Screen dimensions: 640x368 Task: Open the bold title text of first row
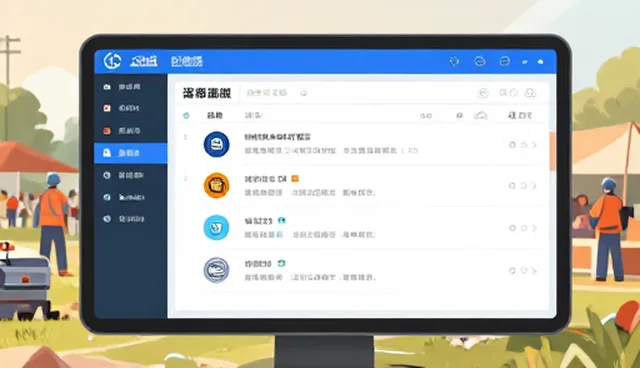(278, 137)
